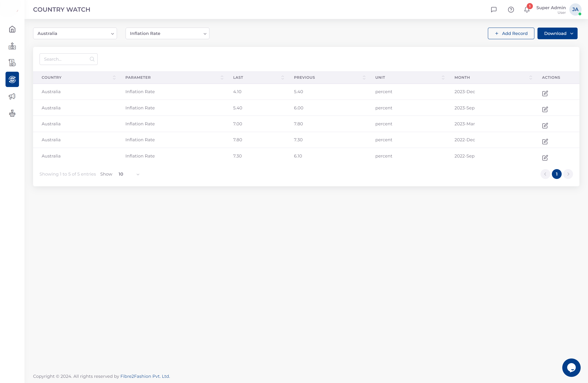Open the Australia country dropdown
This screenshot has width=588, height=383.
coord(75,33)
